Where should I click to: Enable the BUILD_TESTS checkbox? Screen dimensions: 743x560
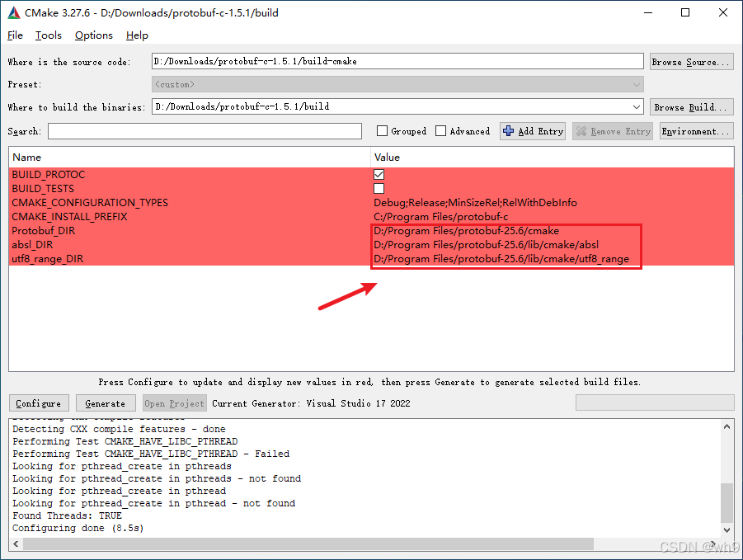point(379,188)
